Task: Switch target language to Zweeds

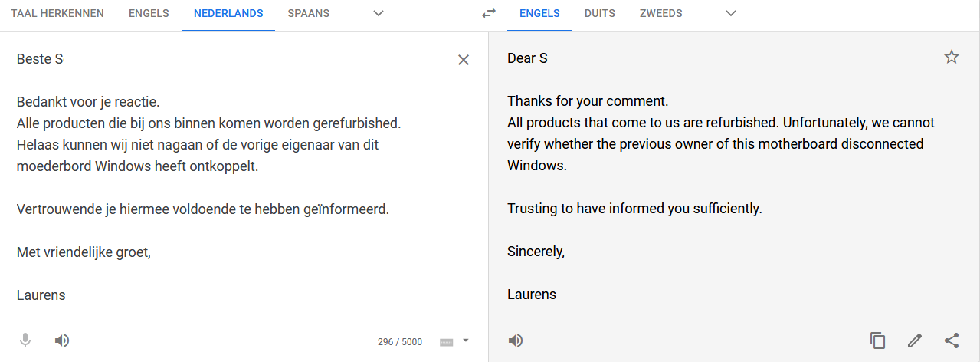Action: tap(661, 13)
